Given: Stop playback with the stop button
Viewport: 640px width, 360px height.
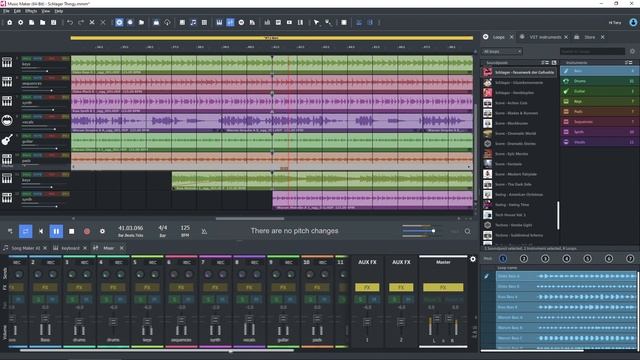Looking at the screenshot, I should click(71, 231).
